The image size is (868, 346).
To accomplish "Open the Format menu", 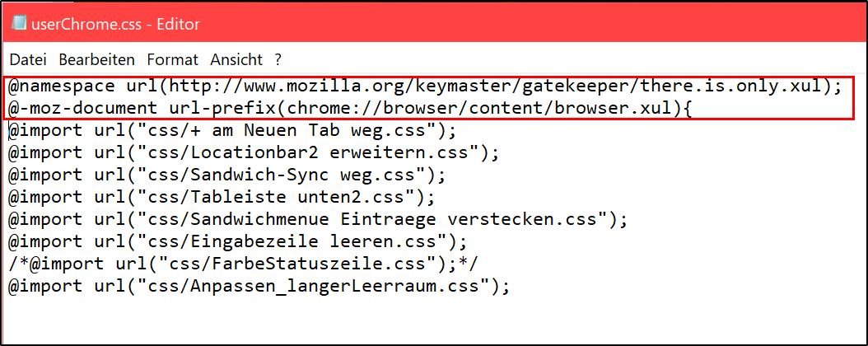I will tap(172, 60).
